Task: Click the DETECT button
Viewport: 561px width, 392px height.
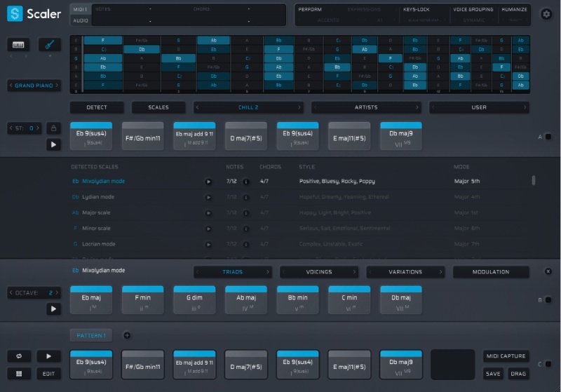Action: (x=97, y=107)
